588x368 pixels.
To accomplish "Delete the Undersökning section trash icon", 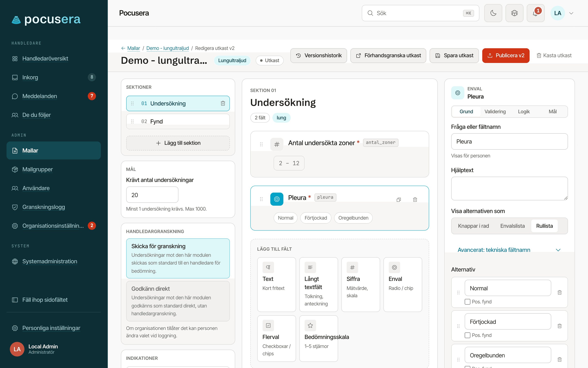I will tap(223, 103).
